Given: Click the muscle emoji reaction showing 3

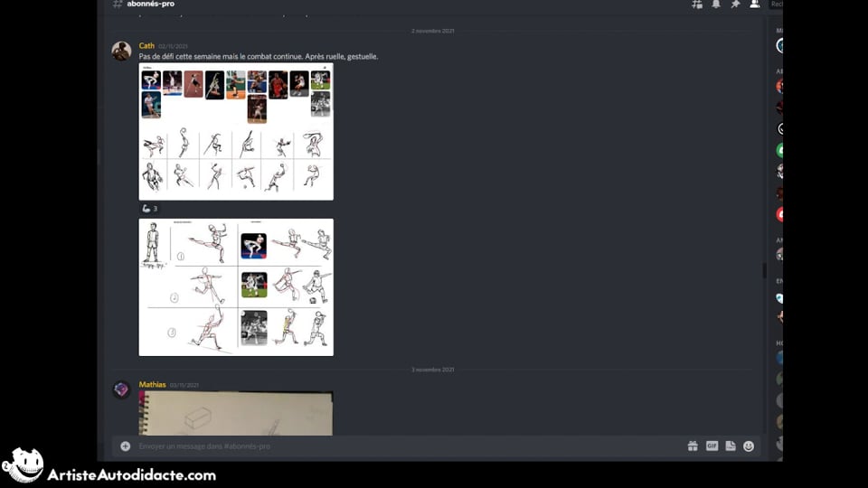Looking at the screenshot, I should (x=149, y=209).
